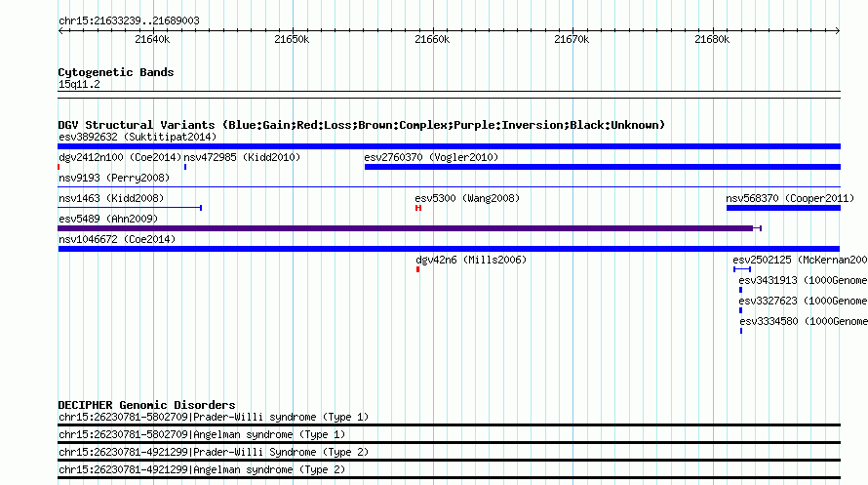Open nsv568370 (Cooper2011) variant label
Screen dimensions: 868x485
790,198
